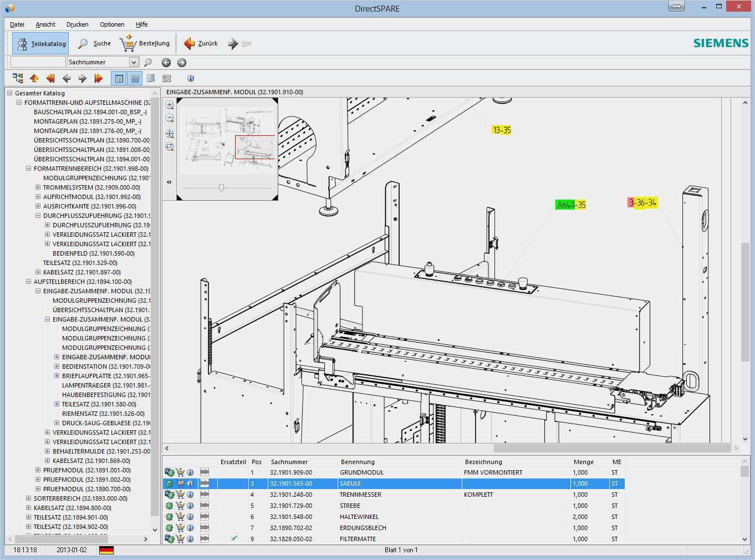Click round next-result arrow in search bar
755x560 pixels.
tap(181, 63)
